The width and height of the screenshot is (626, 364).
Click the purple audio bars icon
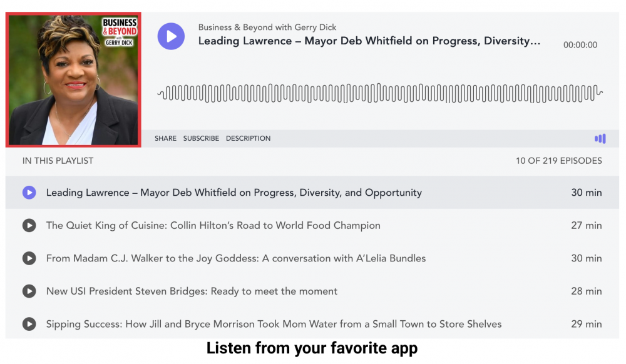(x=600, y=138)
